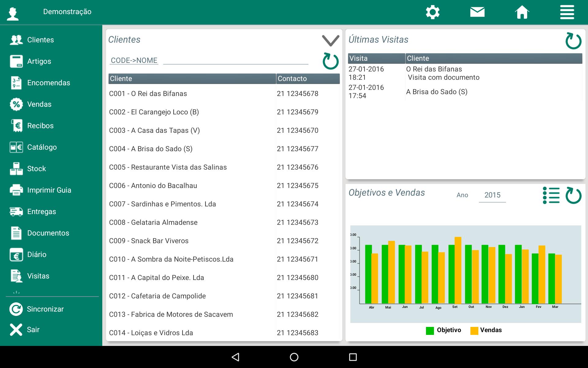Image resolution: width=588 pixels, height=368 pixels.
Task: Change the Ano 2015 year field
Action: pos(492,195)
